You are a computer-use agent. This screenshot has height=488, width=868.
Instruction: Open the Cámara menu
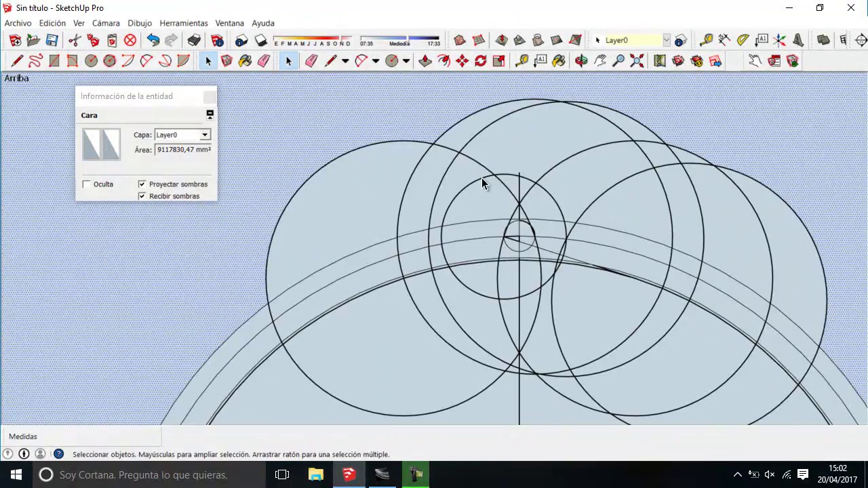tap(106, 23)
